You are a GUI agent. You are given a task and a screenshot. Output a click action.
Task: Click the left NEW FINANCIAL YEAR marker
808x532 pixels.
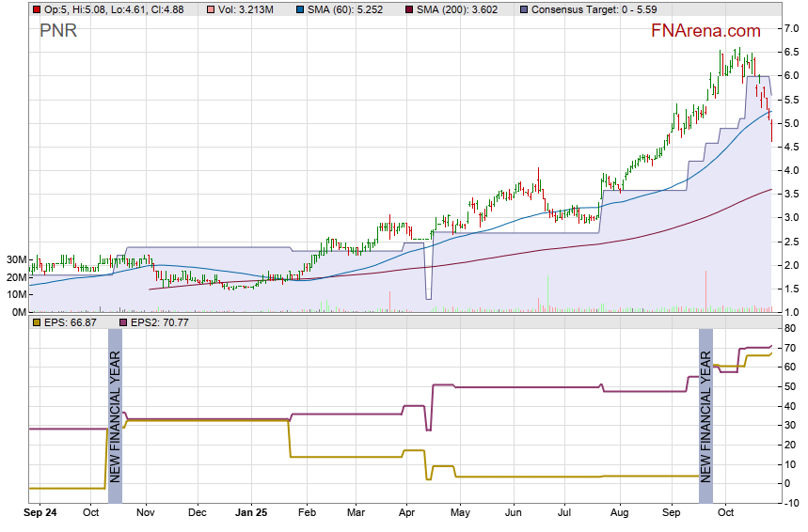click(x=116, y=416)
